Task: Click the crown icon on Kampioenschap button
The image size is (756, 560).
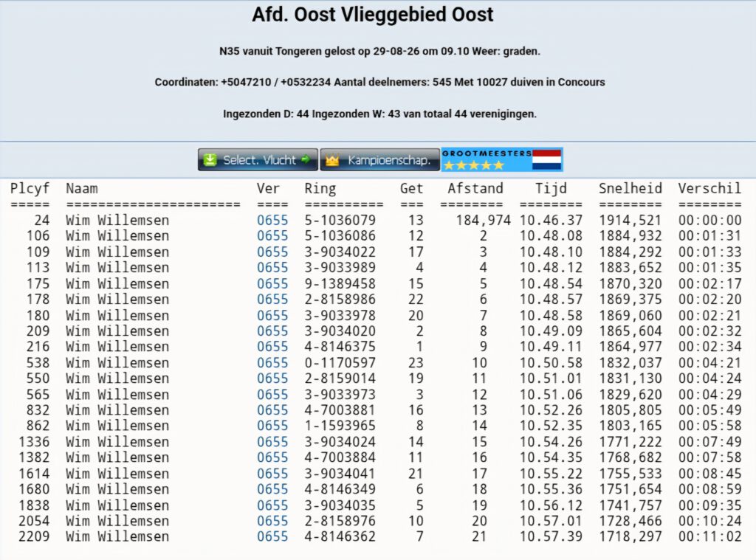Action: tap(333, 160)
